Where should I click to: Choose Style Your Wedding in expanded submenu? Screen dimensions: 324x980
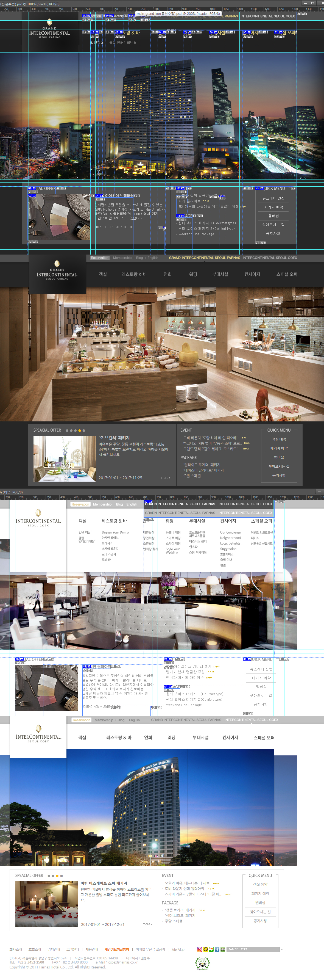173,551
